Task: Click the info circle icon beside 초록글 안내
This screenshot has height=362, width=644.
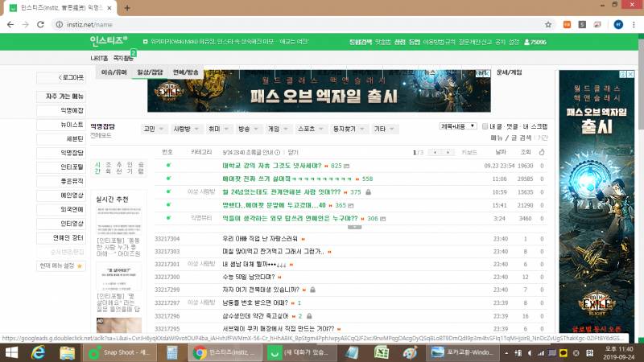Action: pyautogui.click(x=277, y=152)
